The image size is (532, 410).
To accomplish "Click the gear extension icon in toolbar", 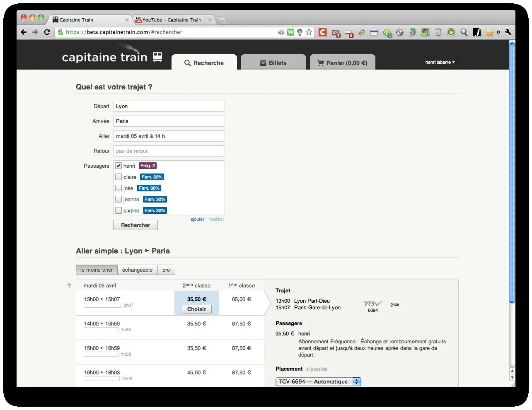I will (x=399, y=32).
